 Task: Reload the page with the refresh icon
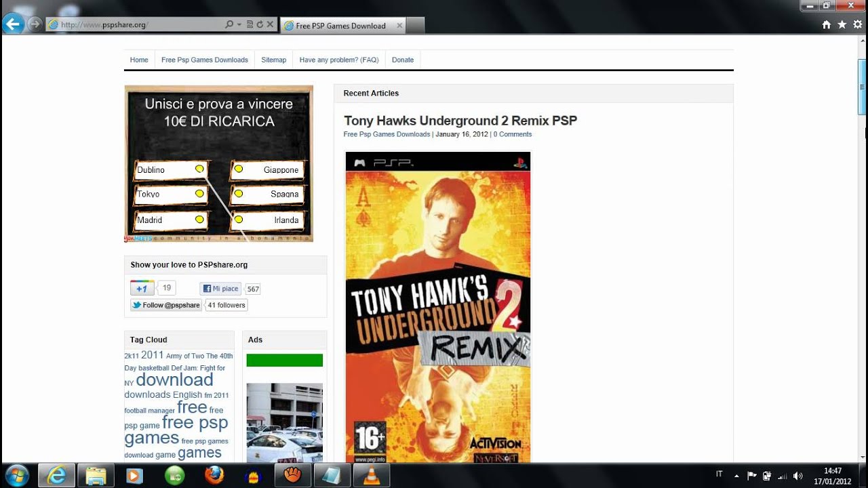click(260, 24)
